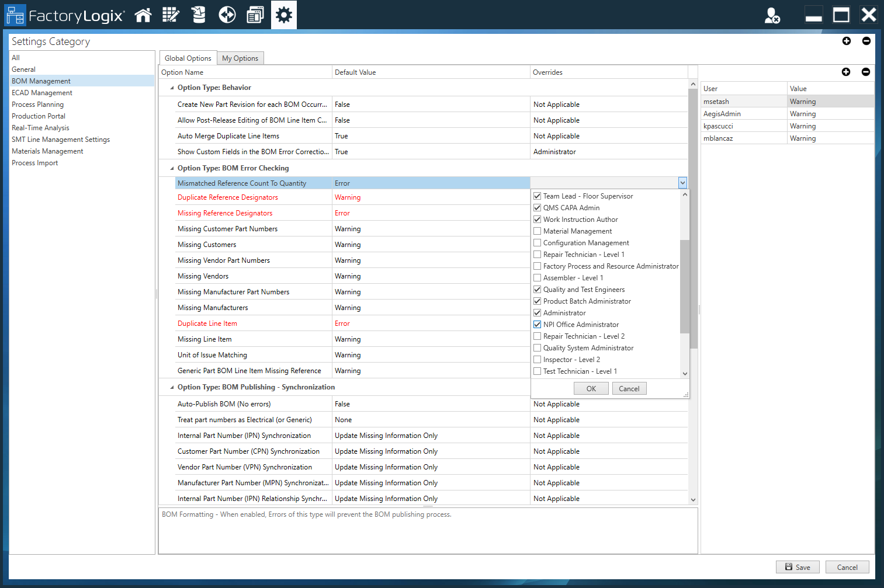Click the minus icon above the Overrides user list
The image size is (884, 588).
coord(866,72)
